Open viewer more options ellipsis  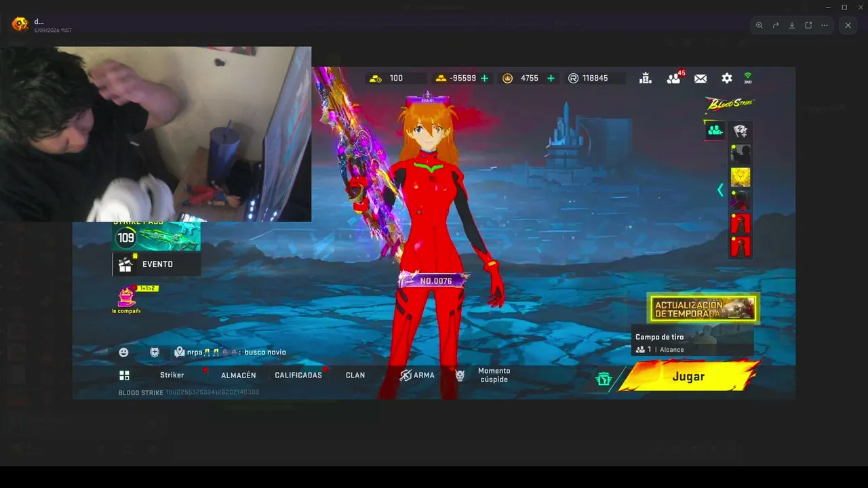[825, 25]
